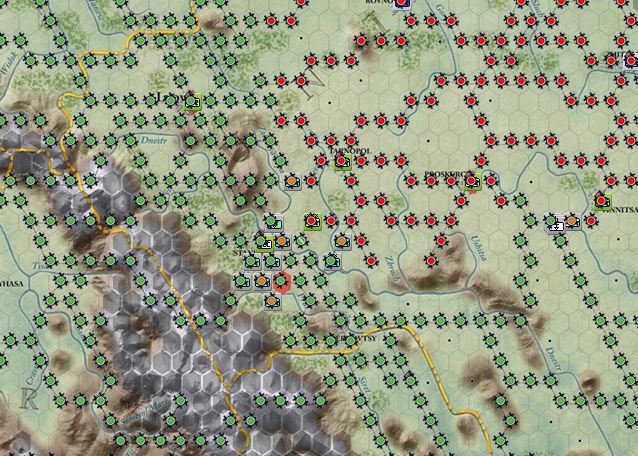The height and width of the screenshot is (456, 638).
Task: Select the right grey unit below Stanislav HQ
Action: tap(272, 262)
